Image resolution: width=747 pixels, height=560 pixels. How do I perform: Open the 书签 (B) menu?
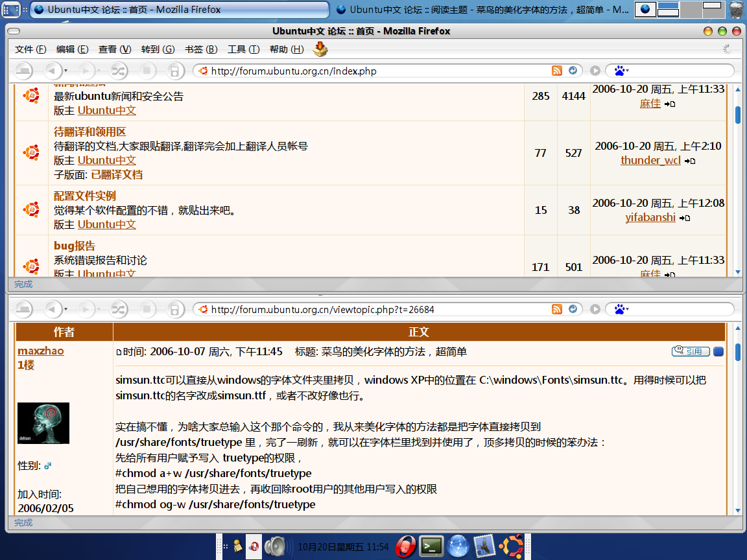(x=201, y=49)
